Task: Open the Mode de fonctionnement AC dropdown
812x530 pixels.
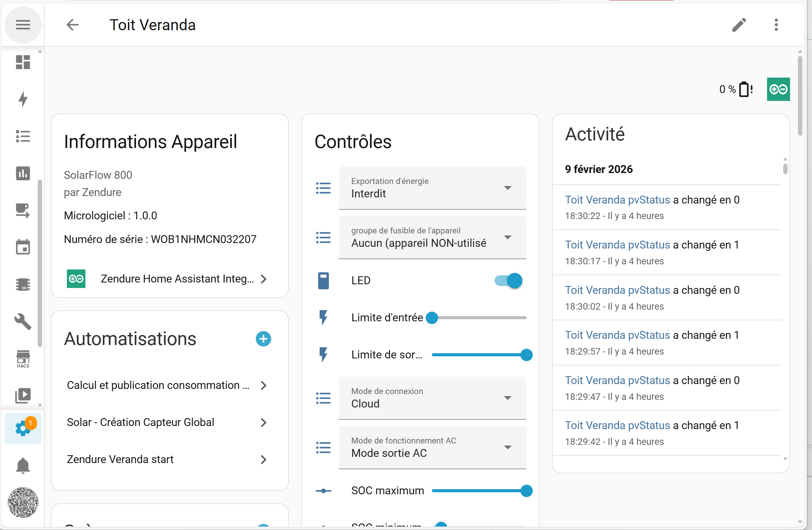Action: [x=432, y=447]
